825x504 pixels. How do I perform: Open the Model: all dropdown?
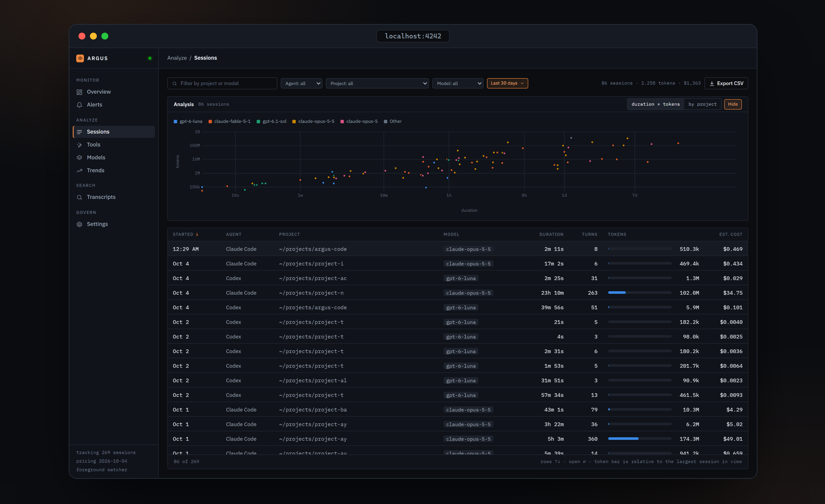click(458, 83)
